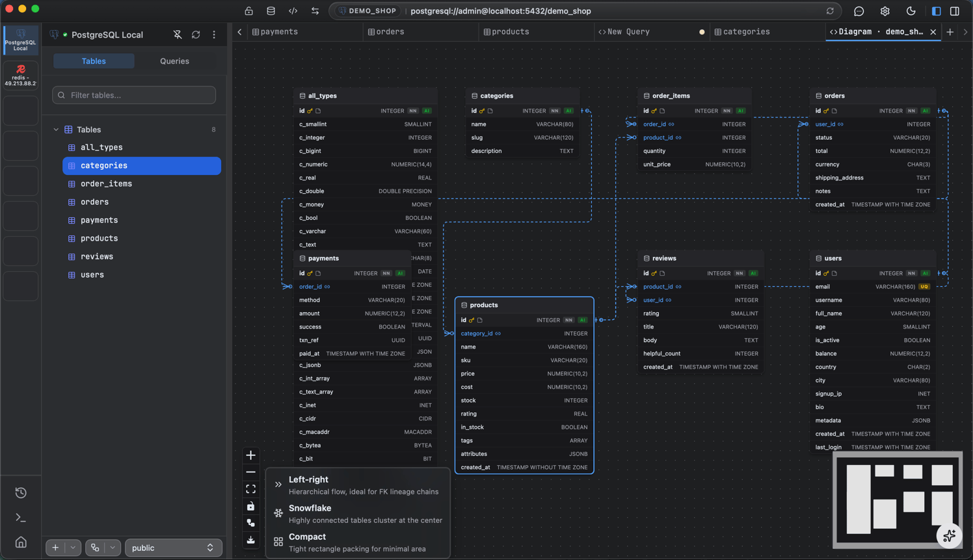Screen dimensions: 973x560
Task: Toggle the right sidebar panel
Action: tap(955, 11)
